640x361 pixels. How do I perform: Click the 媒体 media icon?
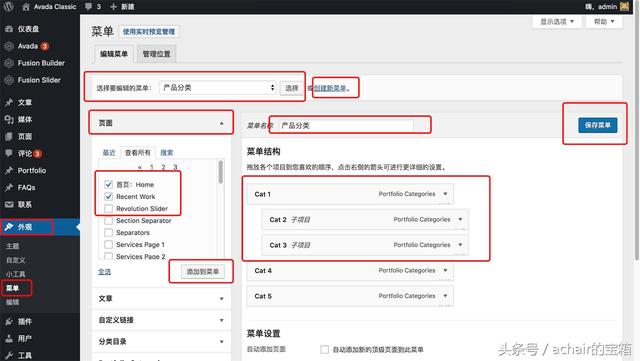(9, 119)
